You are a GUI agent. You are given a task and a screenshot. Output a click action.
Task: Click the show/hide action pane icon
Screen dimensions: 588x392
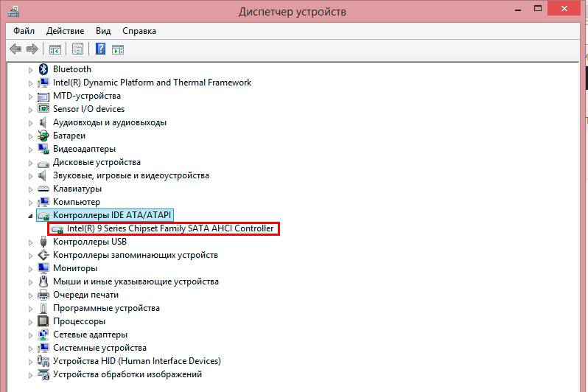[118, 49]
